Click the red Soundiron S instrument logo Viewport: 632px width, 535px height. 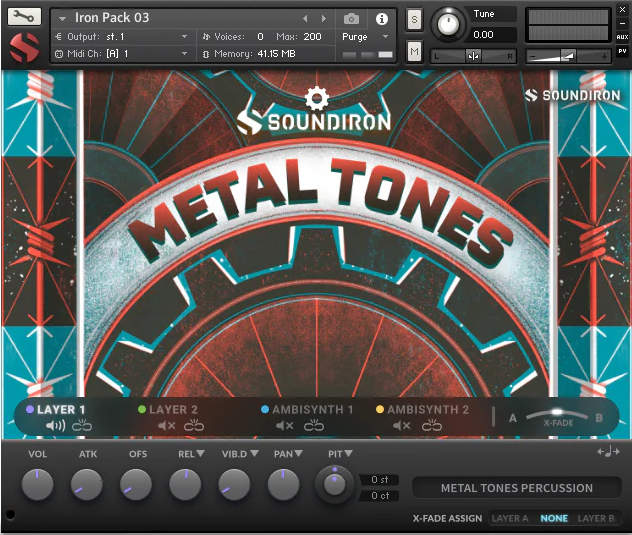click(x=24, y=48)
